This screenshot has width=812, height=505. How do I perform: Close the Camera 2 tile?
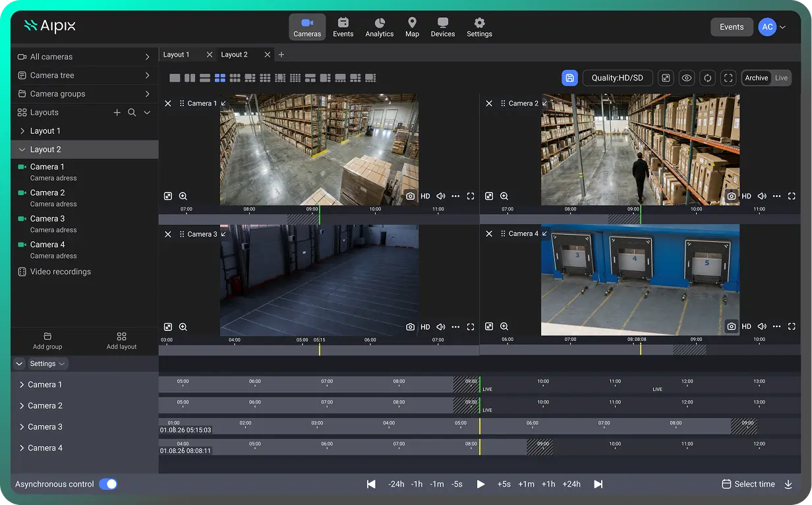tap(488, 104)
